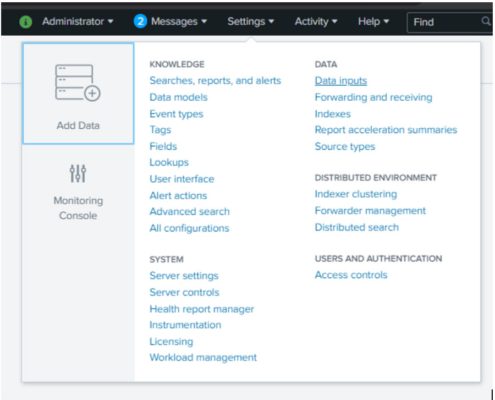Open Access controls under Users and Authentication
Viewport: 495px width, 400px height.
351,275
